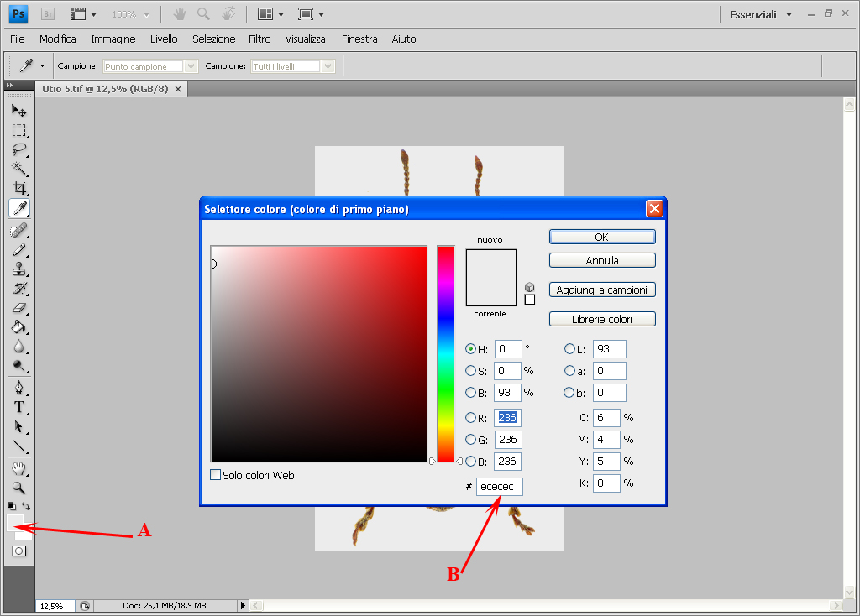Select the Hand tool in toolbox
Viewport: 860px width, 616px height.
(x=18, y=467)
